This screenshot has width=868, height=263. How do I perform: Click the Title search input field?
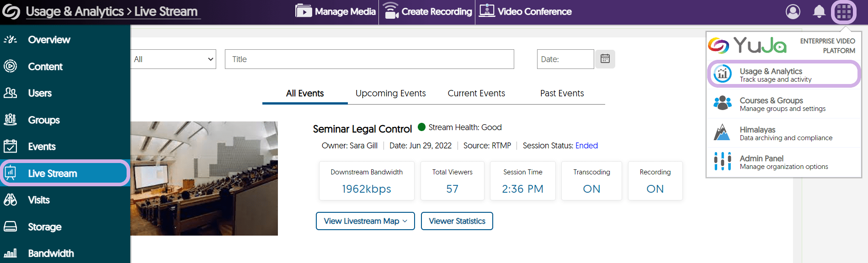pyautogui.click(x=369, y=59)
